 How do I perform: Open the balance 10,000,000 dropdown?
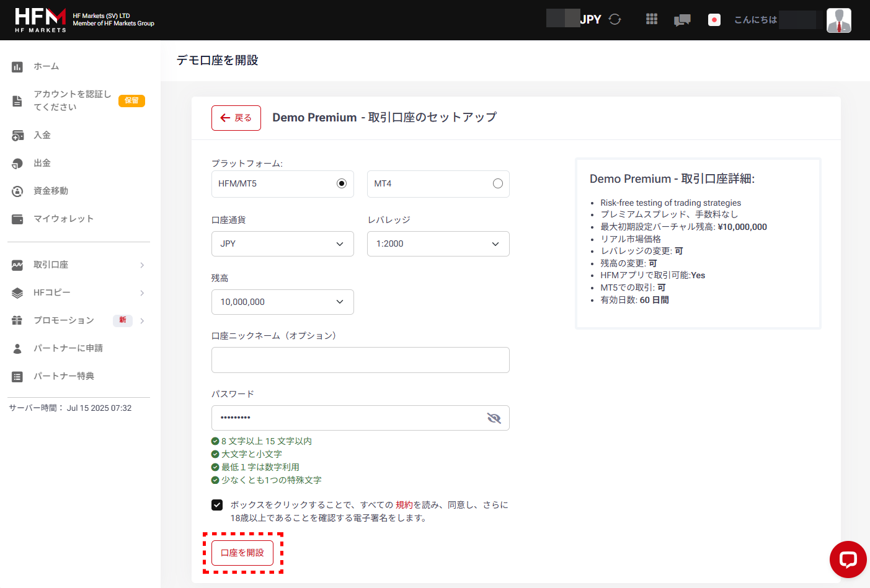pyautogui.click(x=283, y=302)
